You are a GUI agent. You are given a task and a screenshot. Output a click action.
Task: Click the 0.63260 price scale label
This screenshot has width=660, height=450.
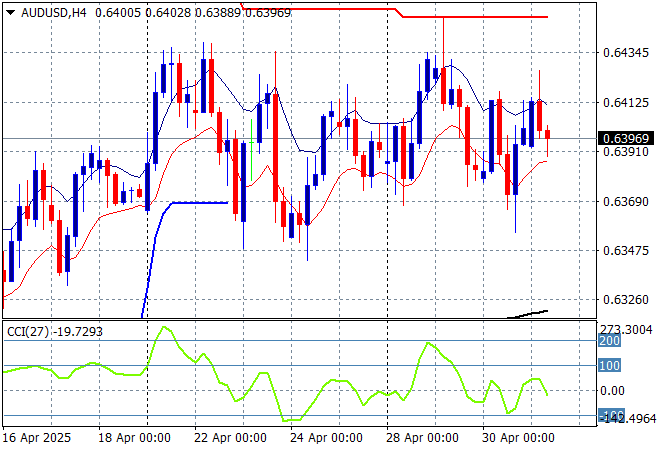click(x=626, y=300)
